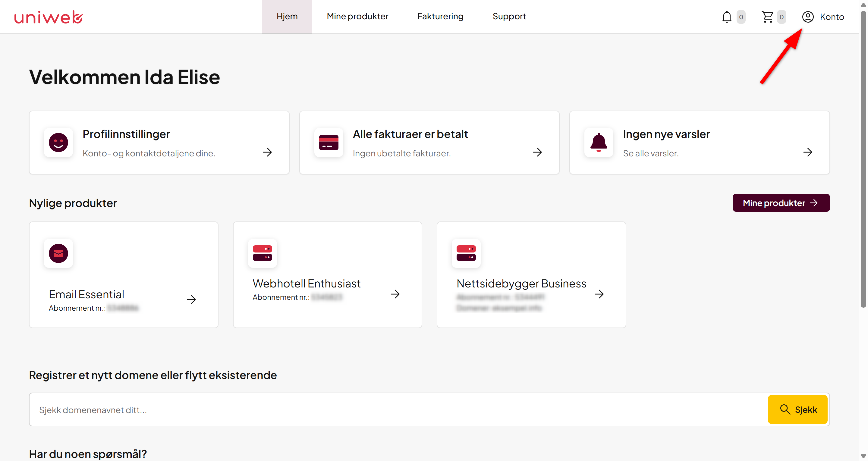
Task: Click the yellow Sjekk button
Action: point(797,409)
